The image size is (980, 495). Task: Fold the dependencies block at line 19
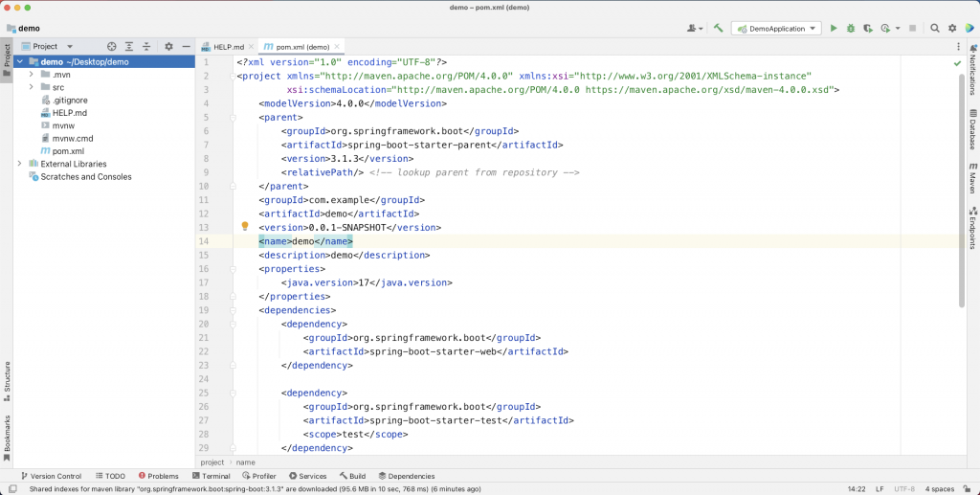(x=233, y=310)
